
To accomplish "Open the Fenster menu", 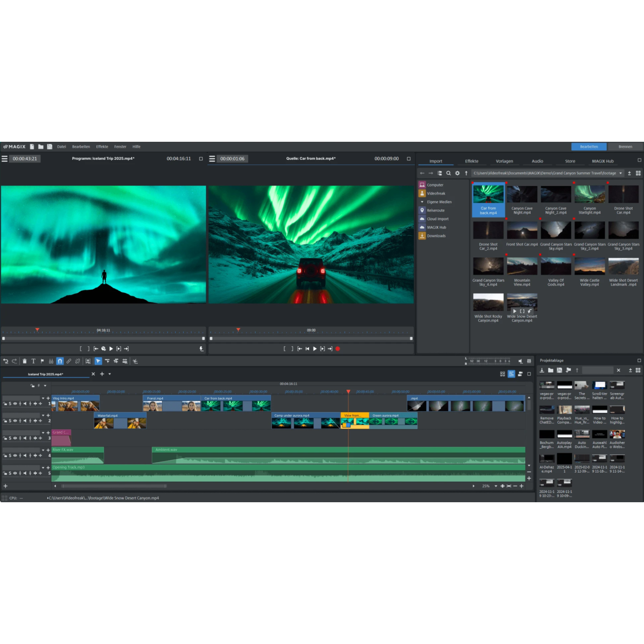I will tap(120, 147).
